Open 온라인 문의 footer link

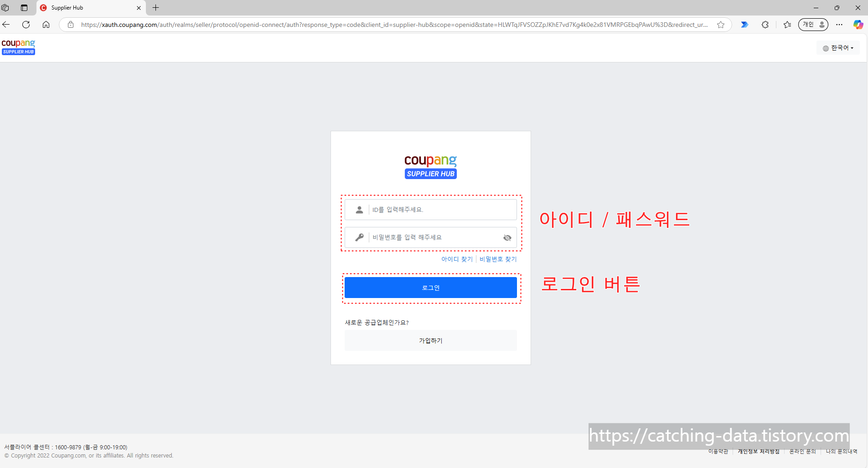point(802,451)
